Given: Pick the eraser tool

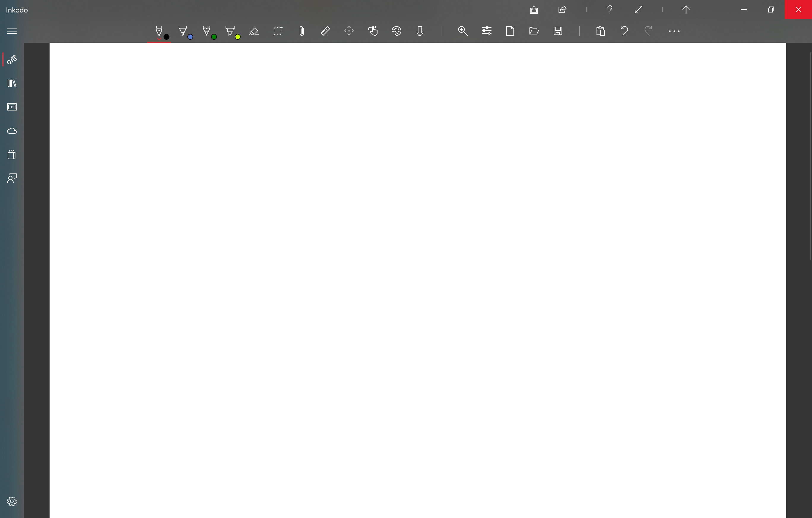Looking at the screenshot, I should (254, 31).
